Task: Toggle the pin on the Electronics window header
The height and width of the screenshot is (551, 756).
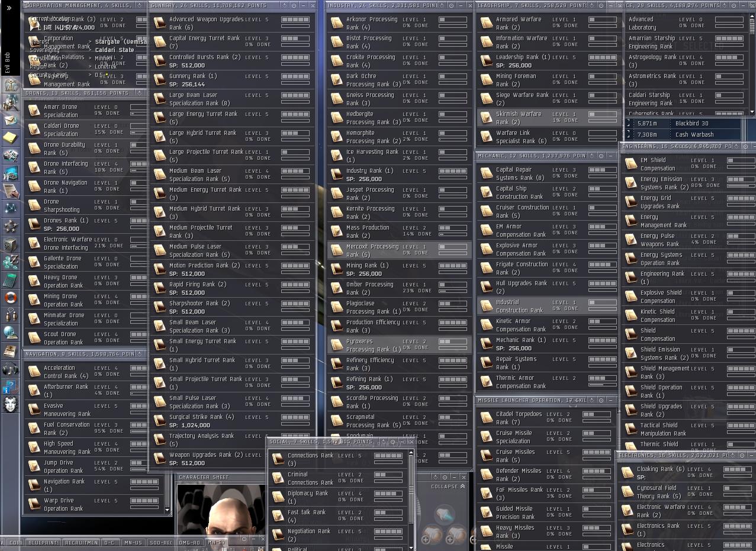Action: (733, 455)
